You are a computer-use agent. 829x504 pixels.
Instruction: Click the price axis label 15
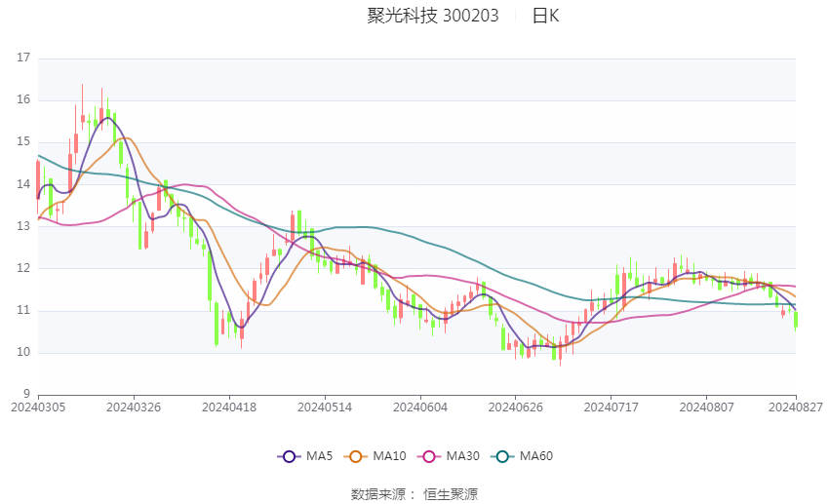[x=23, y=141]
